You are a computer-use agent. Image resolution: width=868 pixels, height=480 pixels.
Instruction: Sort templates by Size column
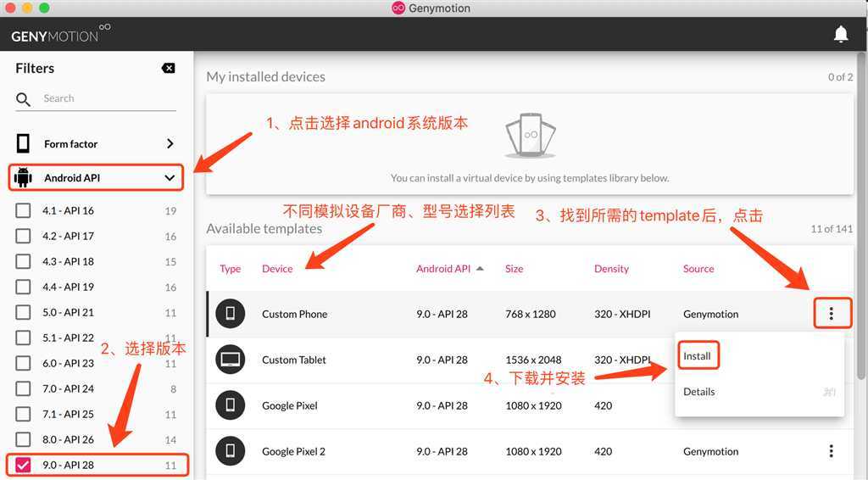pos(515,269)
